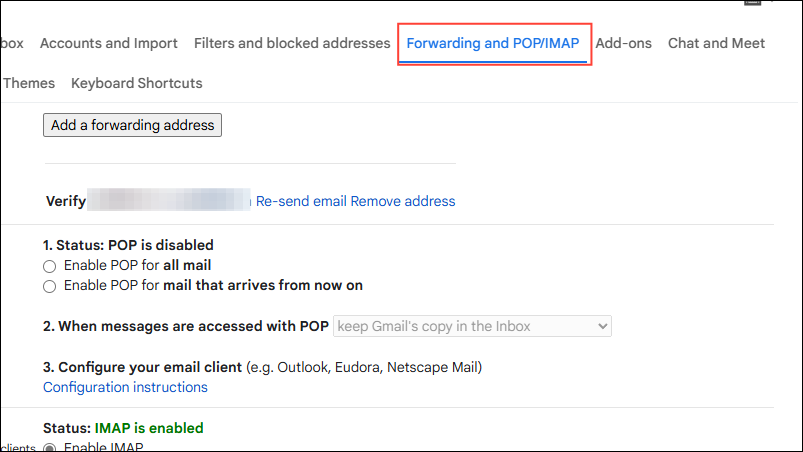Select the Forwarding and POP/IMAP tab
The height and width of the screenshot is (452, 803).
point(493,44)
